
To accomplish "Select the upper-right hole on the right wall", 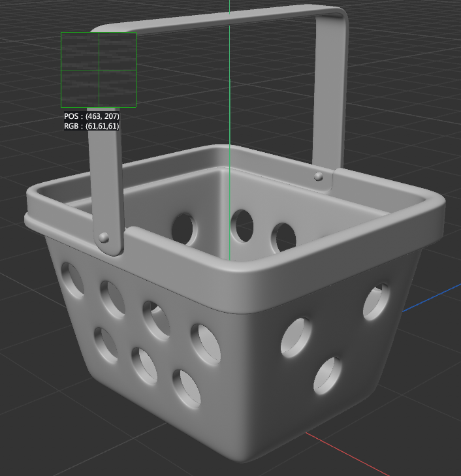I will [x=376, y=302].
